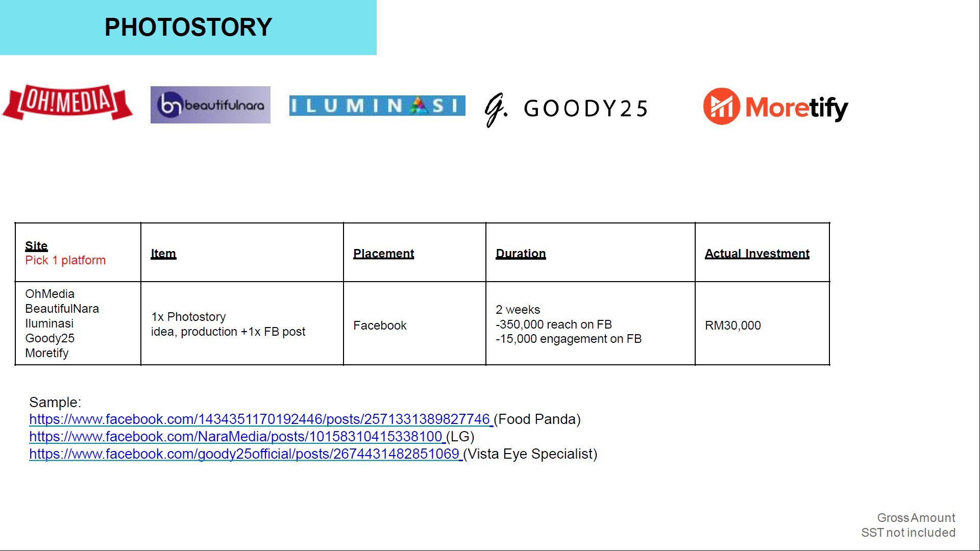980x551 pixels.
Task: Click the beautifulnara logo
Action: point(210,105)
